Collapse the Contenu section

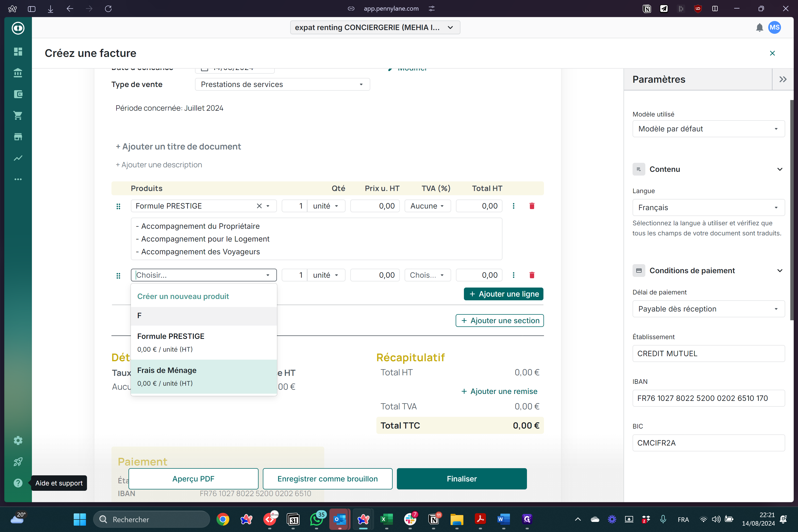780,169
